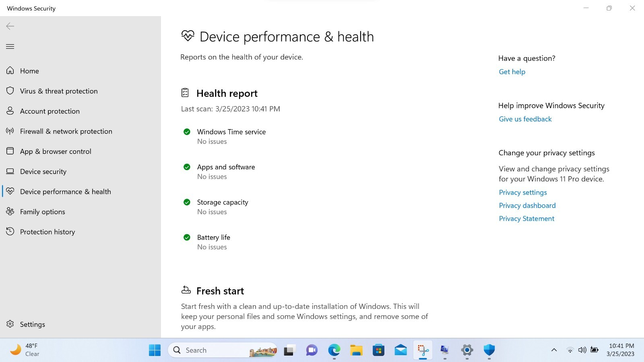Click the green check for Windows Time service
The image size is (644, 362).
[x=187, y=132]
